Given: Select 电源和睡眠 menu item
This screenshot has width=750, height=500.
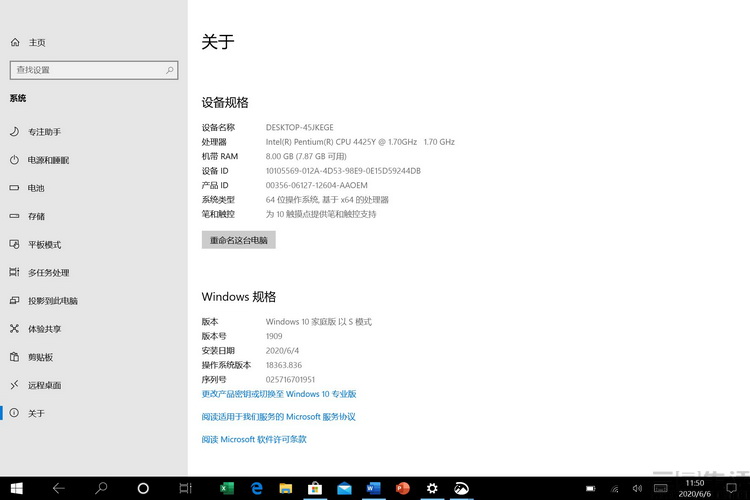Looking at the screenshot, I should (x=48, y=160).
